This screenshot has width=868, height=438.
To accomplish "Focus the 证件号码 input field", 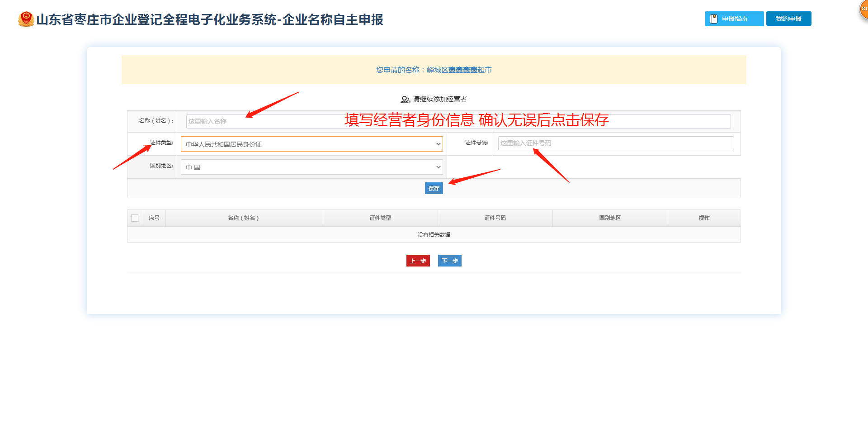I will pyautogui.click(x=616, y=143).
